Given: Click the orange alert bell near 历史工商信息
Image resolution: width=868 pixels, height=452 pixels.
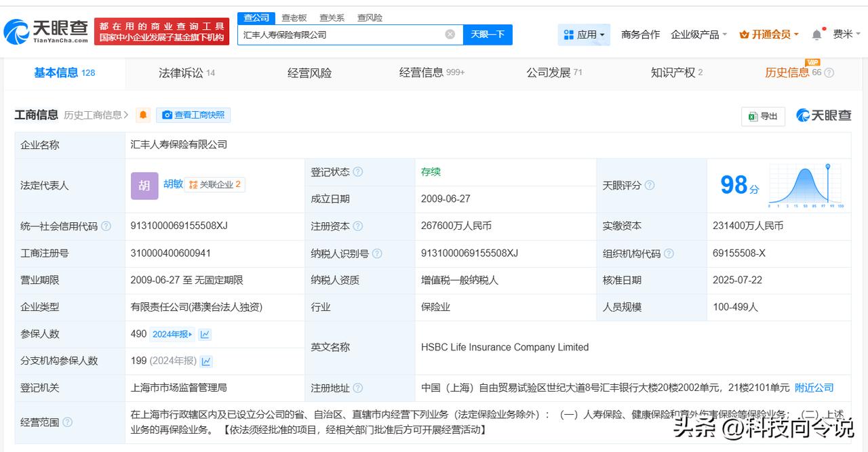Looking at the screenshot, I should coord(143,115).
